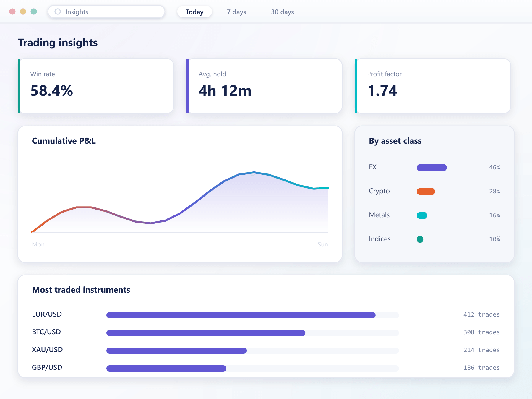Switch to the 7 days tab
Screen dimensions: 532x399
click(236, 12)
